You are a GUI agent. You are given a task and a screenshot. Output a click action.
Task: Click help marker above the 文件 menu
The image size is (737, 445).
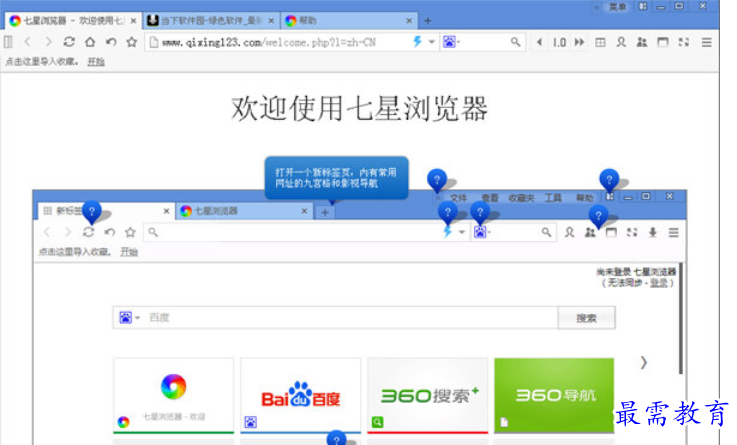click(437, 179)
